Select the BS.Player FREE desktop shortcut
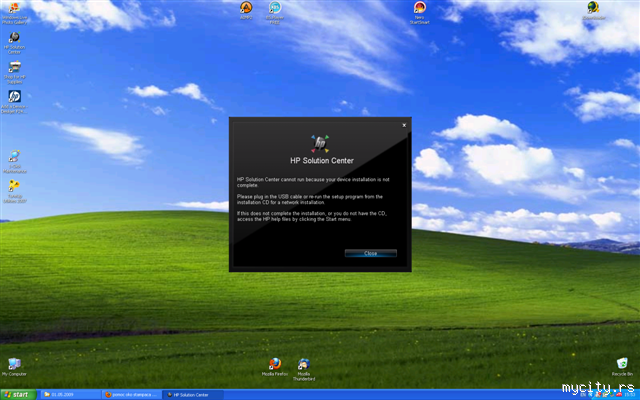The width and height of the screenshot is (640, 400). tap(275, 13)
